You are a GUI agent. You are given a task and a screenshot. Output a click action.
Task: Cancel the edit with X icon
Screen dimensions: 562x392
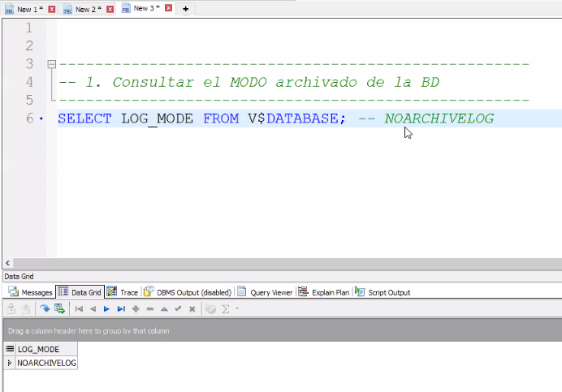[192, 308]
